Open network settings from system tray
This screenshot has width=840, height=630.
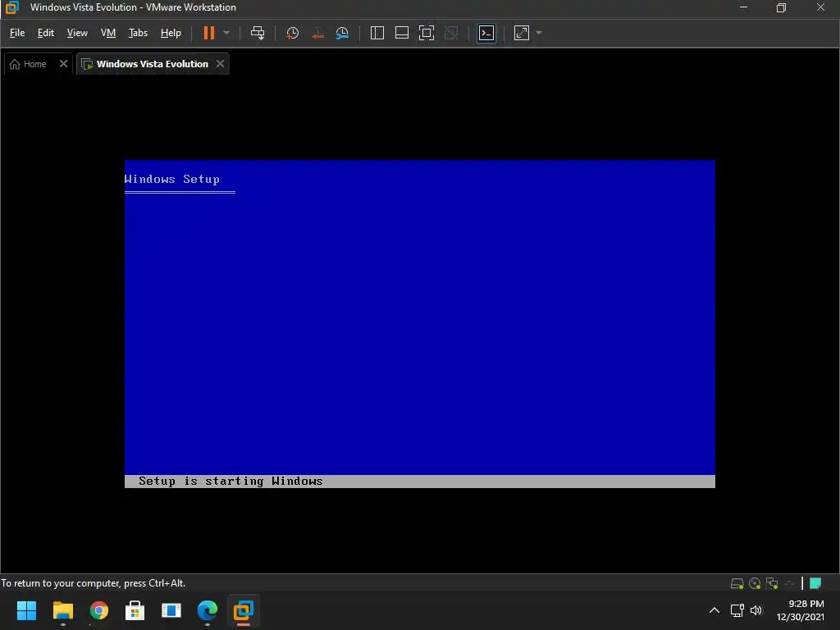coord(737,610)
